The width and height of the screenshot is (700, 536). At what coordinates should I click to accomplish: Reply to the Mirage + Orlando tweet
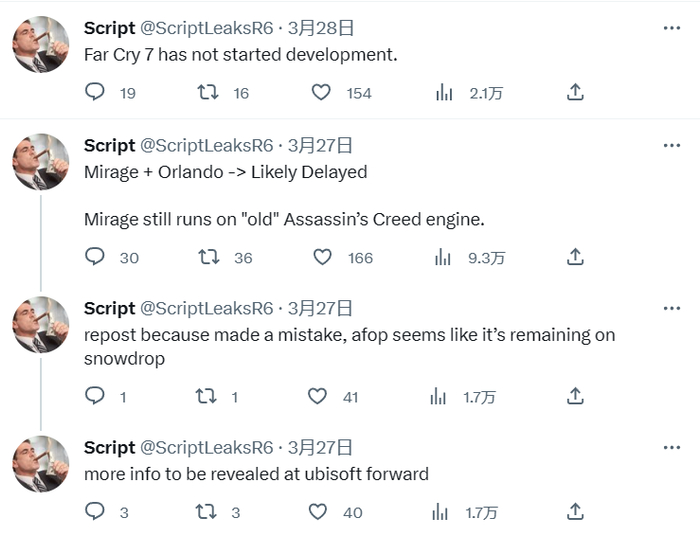[95, 257]
